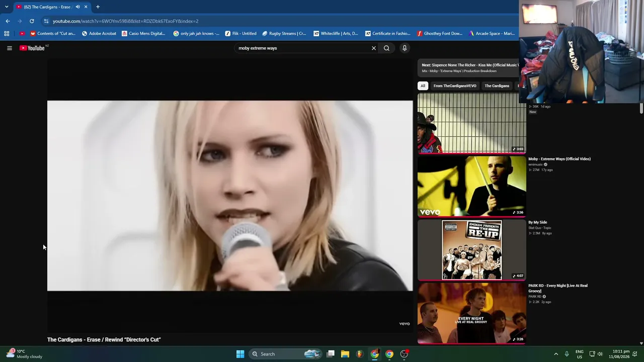Clear the search box with the X icon
Image resolution: width=644 pixels, height=362 pixels.
coord(374,48)
